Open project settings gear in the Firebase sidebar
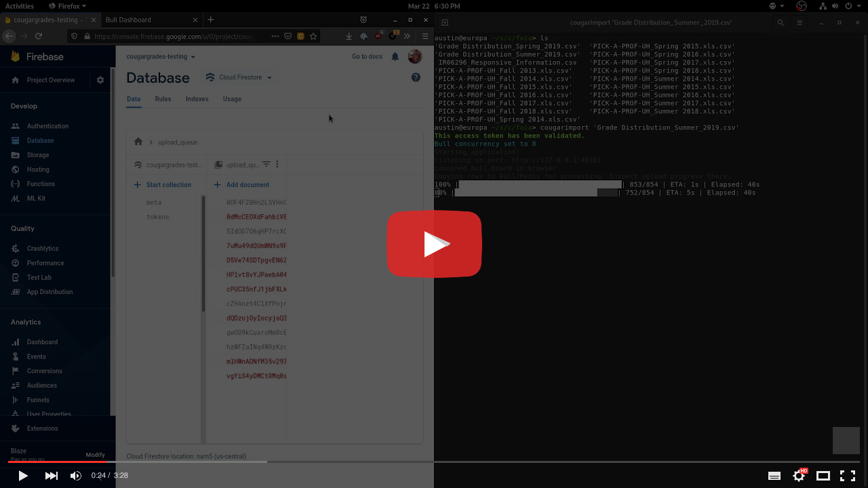 click(100, 80)
